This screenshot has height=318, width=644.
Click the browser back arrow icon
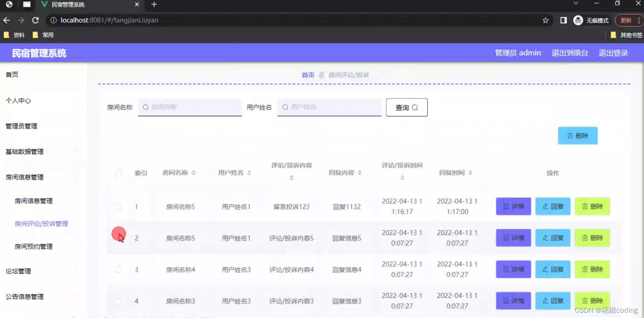coord(7,20)
